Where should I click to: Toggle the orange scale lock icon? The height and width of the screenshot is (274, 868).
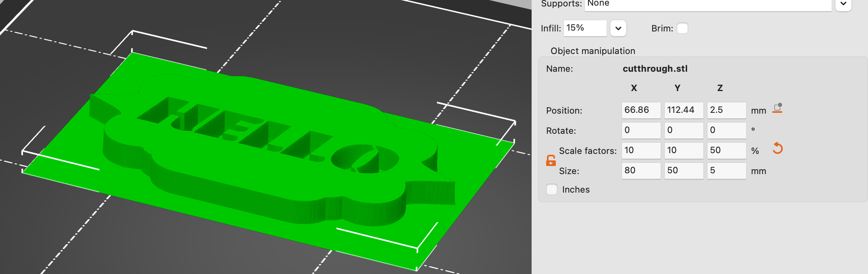pos(551,160)
